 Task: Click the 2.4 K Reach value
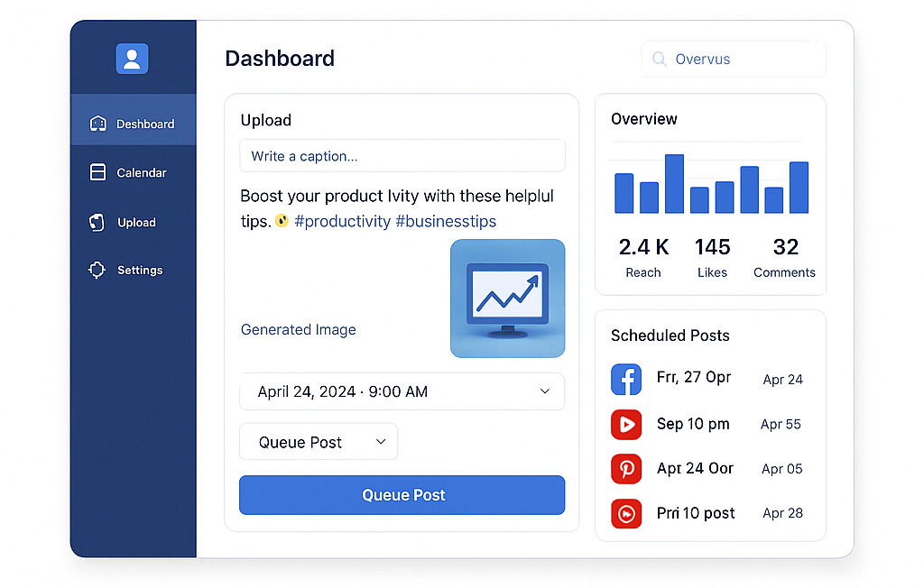643,247
